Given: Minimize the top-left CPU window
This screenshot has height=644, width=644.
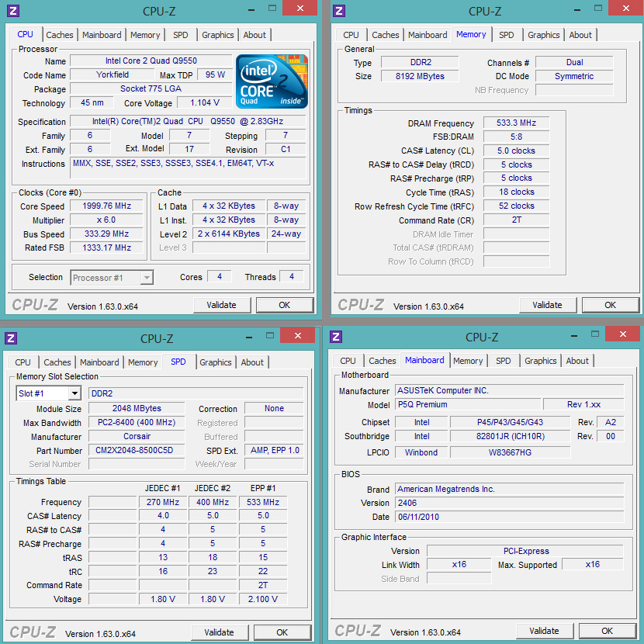Looking at the screenshot, I should [x=251, y=9].
